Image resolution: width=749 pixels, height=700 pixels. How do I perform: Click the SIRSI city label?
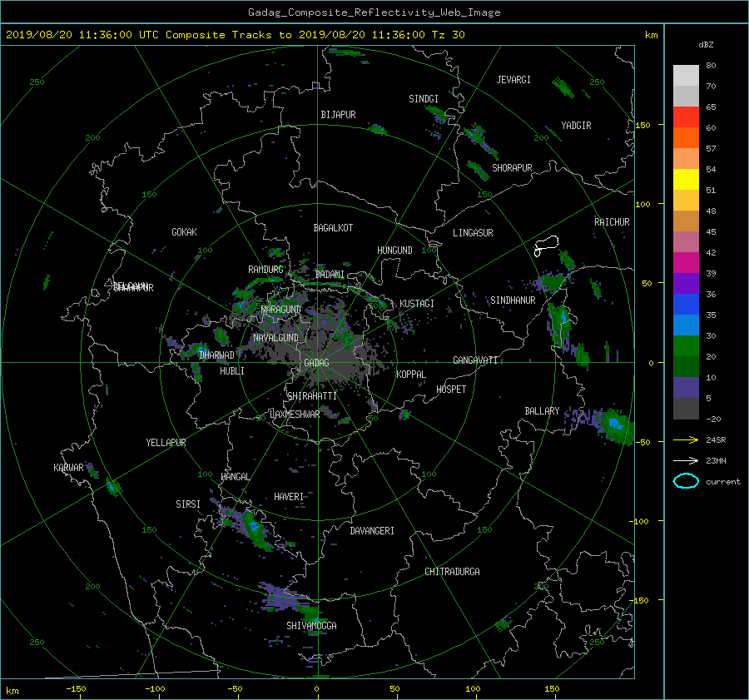point(188,504)
